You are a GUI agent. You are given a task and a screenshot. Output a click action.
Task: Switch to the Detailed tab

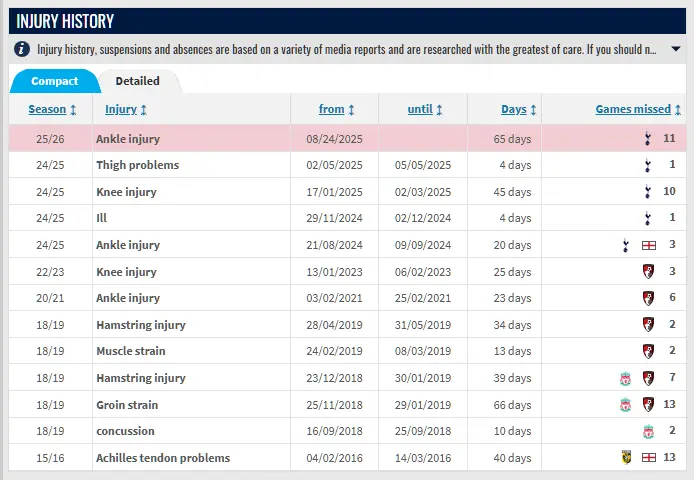pyautogui.click(x=137, y=81)
